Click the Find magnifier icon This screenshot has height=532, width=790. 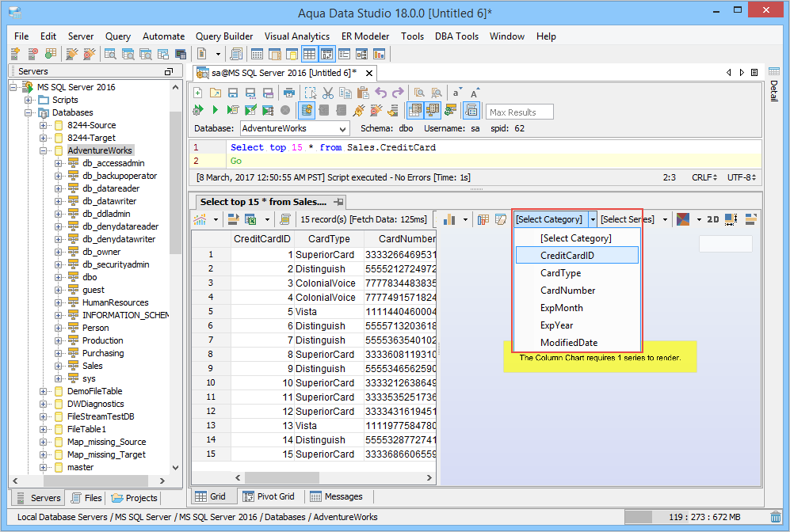419,93
